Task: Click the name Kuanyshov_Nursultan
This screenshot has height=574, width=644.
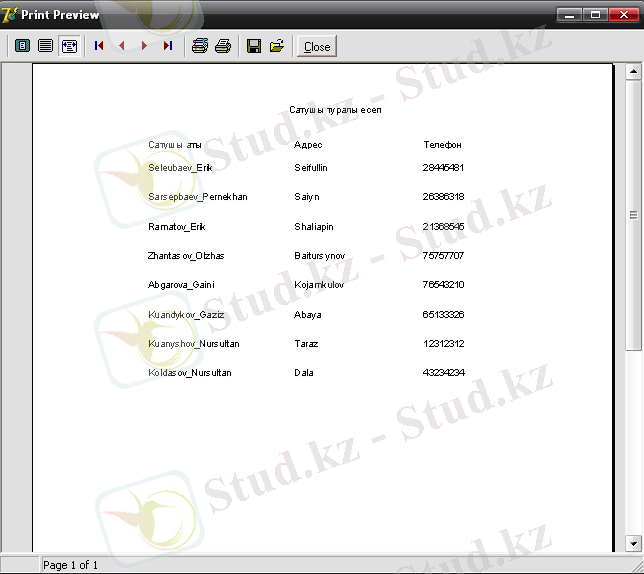Action: pos(194,344)
